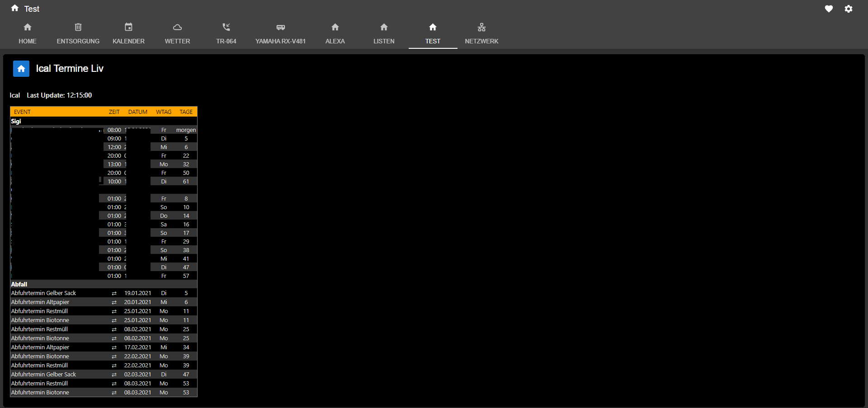The height and width of the screenshot is (408, 868).
Task: Click the Ical Termine Liv heading
Action: pos(70,69)
